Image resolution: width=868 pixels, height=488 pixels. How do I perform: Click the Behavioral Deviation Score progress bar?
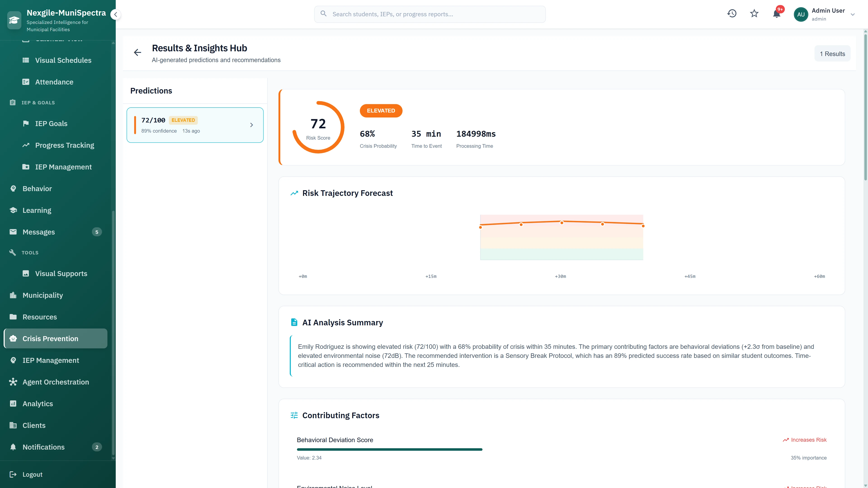pyautogui.click(x=389, y=449)
